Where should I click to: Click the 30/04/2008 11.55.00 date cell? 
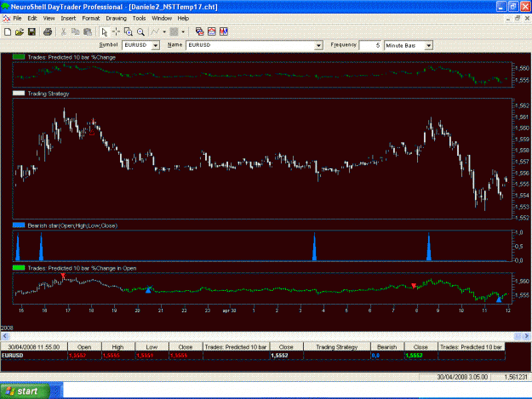pyautogui.click(x=34, y=347)
